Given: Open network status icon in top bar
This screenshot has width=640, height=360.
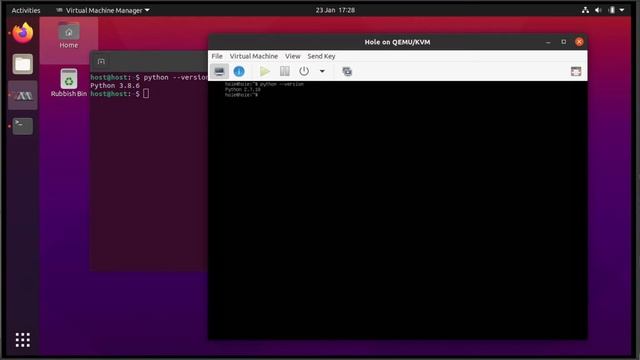Looking at the screenshot, I should (x=585, y=10).
